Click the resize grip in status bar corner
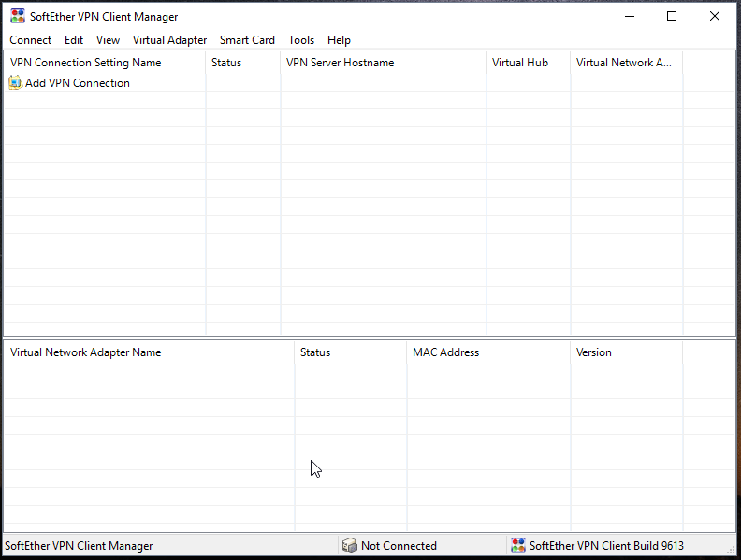This screenshot has height=560, width=741. click(732, 551)
